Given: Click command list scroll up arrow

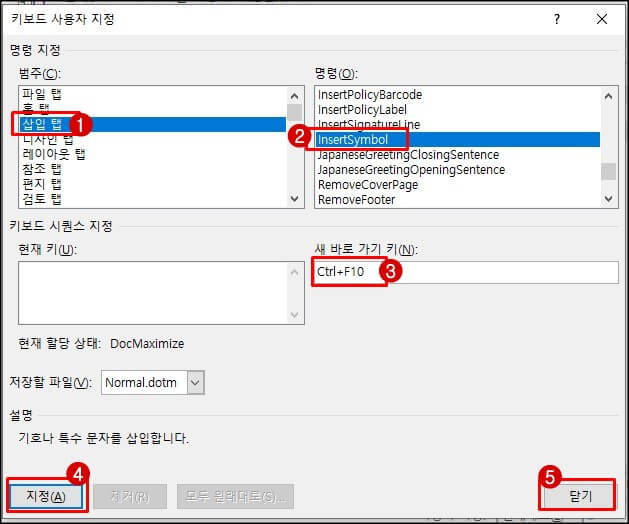Looking at the screenshot, I should coord(609,96).
